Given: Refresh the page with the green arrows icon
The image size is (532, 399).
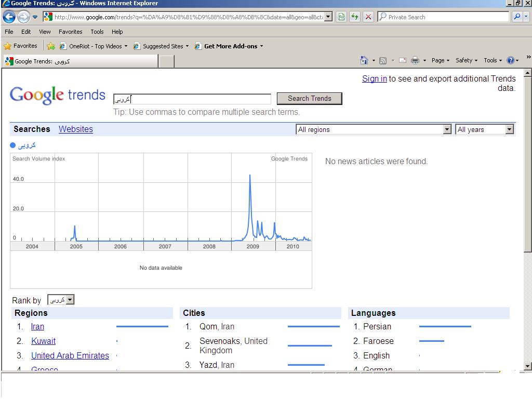Looking at the screenshot, I should 355,17.
